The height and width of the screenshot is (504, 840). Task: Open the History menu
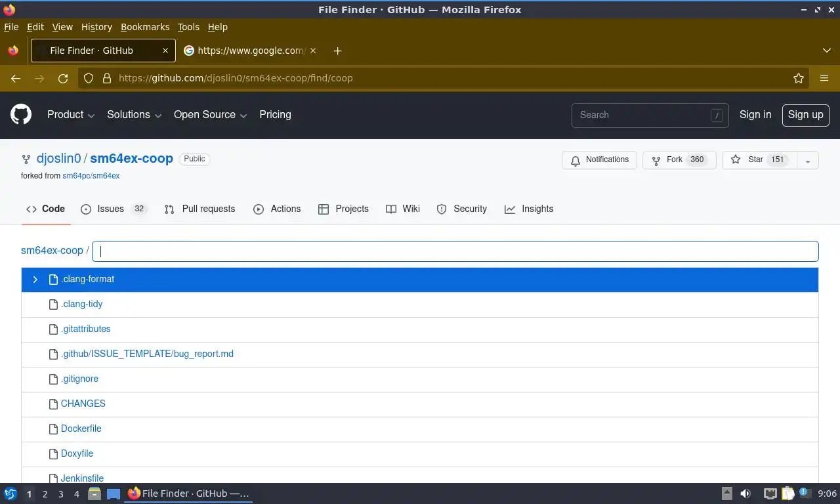click(x=96, y=27)
